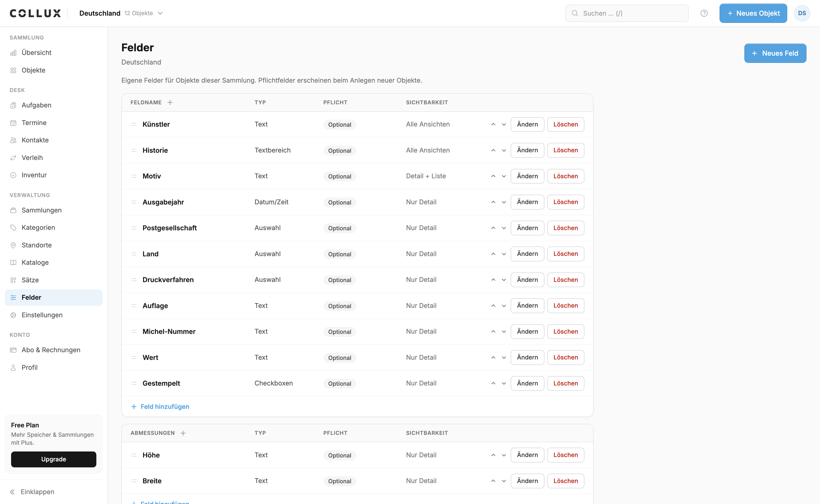820x504 pixels.
Task: Click the black Upgrade button
Action: tap(54, 459)
